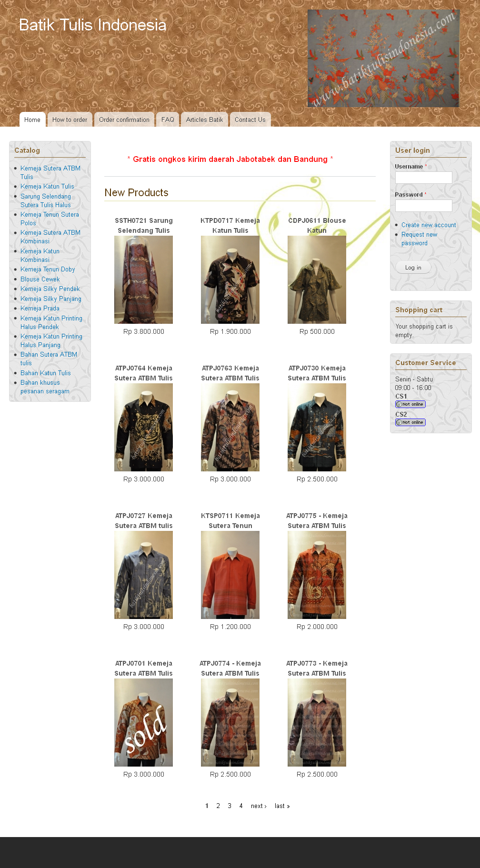Go to the next products page

pyautogui.click(x=259, y=806)
